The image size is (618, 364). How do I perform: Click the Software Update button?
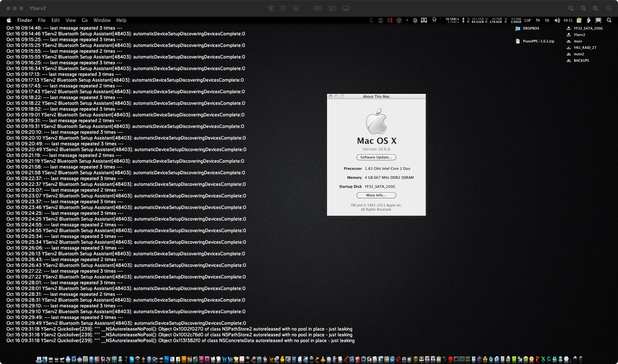click(376, 157)
